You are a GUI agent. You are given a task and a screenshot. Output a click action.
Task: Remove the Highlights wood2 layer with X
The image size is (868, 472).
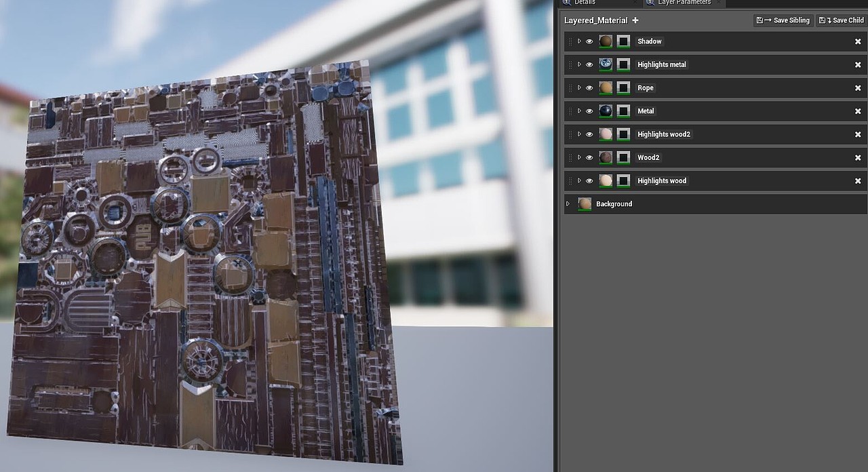[858, 134]
